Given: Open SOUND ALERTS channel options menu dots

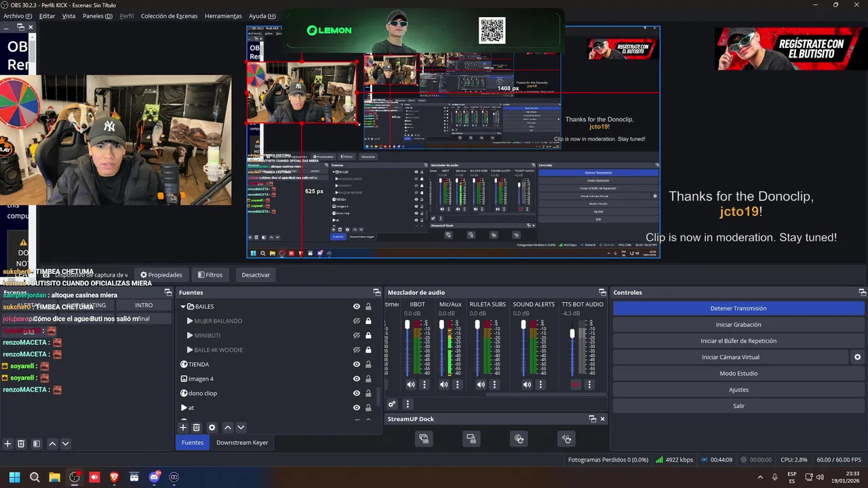Looking at the screenshot, I should point(540,384).
